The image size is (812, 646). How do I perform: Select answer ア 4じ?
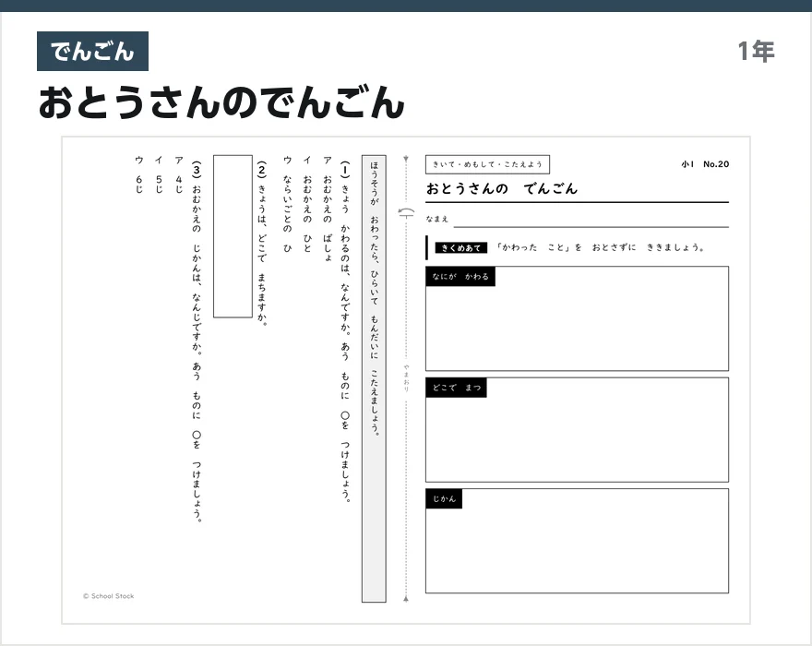(x=179, y=174)
